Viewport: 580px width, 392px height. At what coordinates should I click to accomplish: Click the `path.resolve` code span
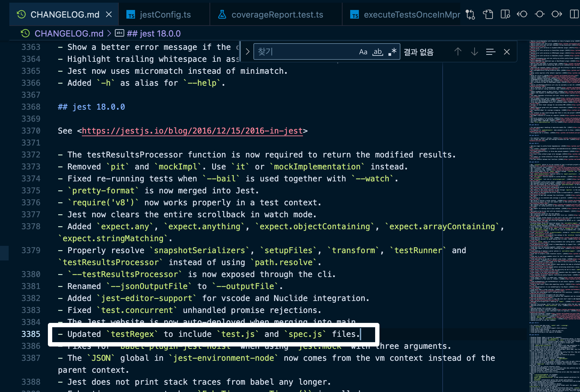click(284, 262)
